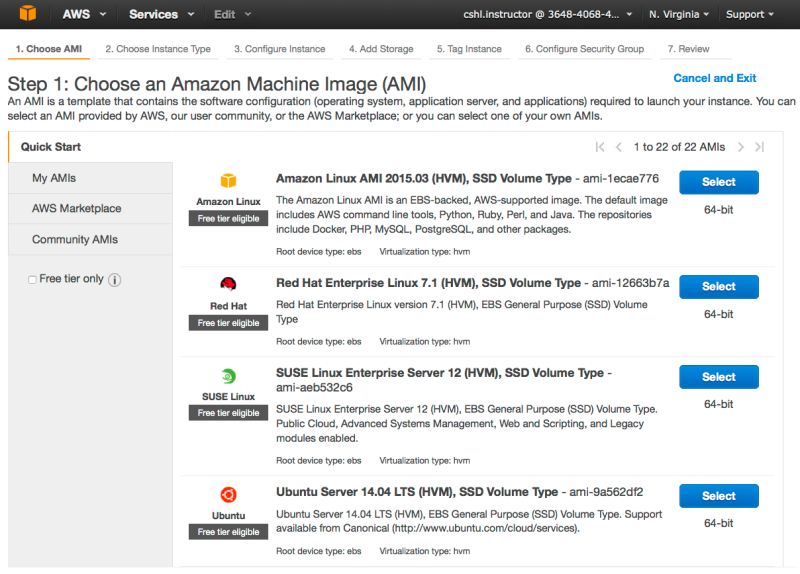The width and height of the screenshot is (800, 574).
Task: Select Red Hat Enterprise Linux 7.1 AMI
Action: 718,287
